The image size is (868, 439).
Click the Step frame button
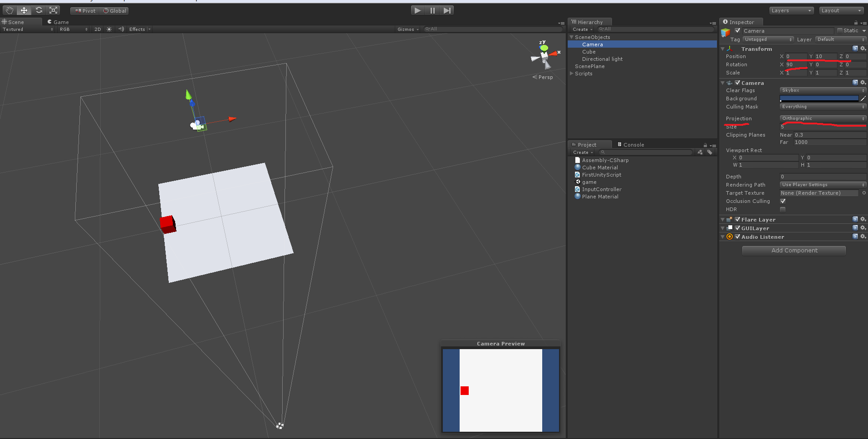click(x=447, y=10)
